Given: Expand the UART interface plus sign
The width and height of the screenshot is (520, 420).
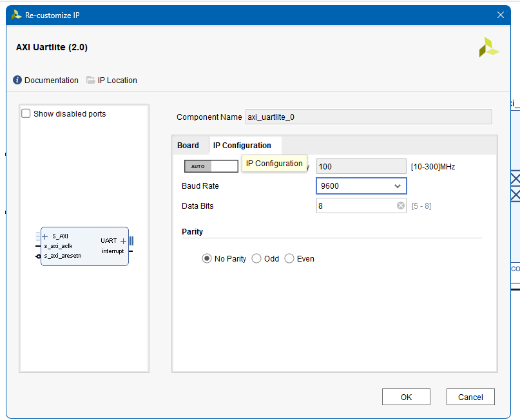Looking at the screenshot, I should point(123,241).
